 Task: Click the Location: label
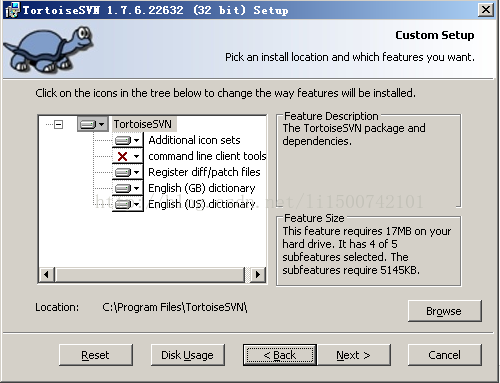(57, 307)
